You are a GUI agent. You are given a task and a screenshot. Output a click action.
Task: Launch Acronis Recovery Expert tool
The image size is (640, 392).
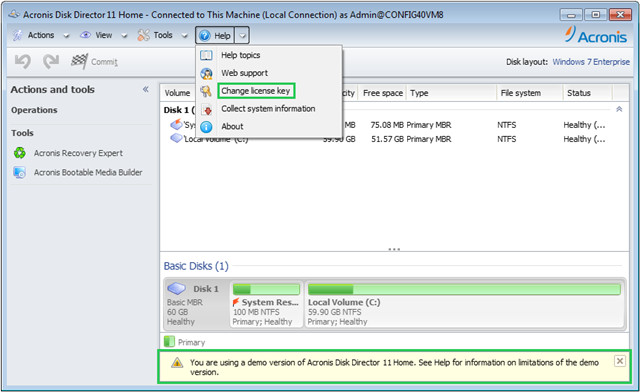tap(78, 153)
